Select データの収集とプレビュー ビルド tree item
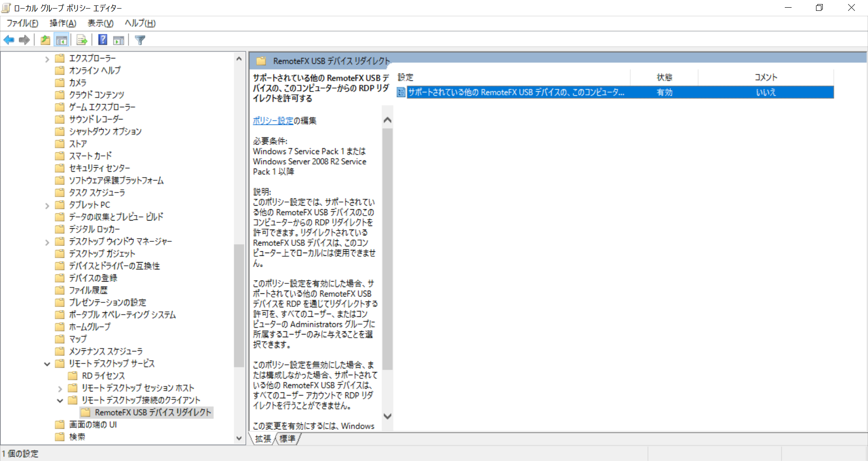The height and width of the screenshot is (461, 868). coord(116,217)
